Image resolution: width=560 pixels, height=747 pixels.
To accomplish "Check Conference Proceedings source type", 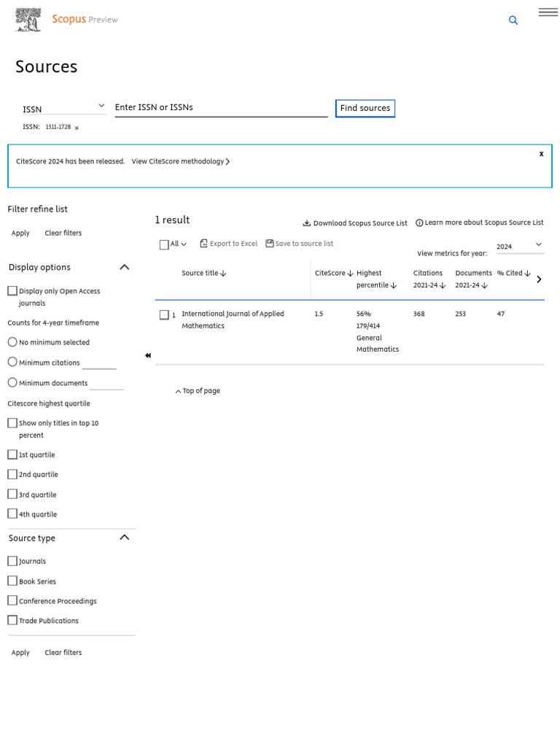I will coord(12,600).
